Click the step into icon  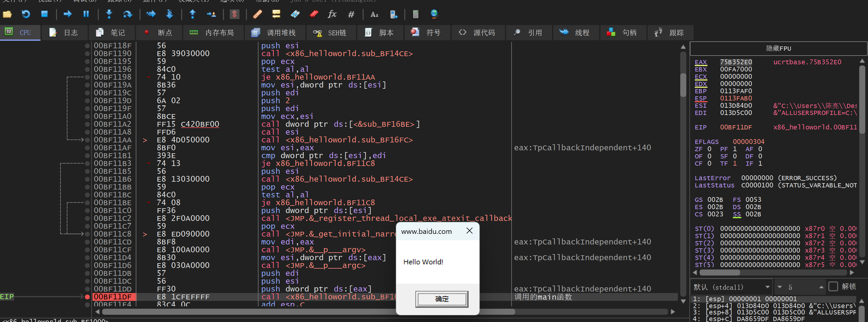coord(109,14)
